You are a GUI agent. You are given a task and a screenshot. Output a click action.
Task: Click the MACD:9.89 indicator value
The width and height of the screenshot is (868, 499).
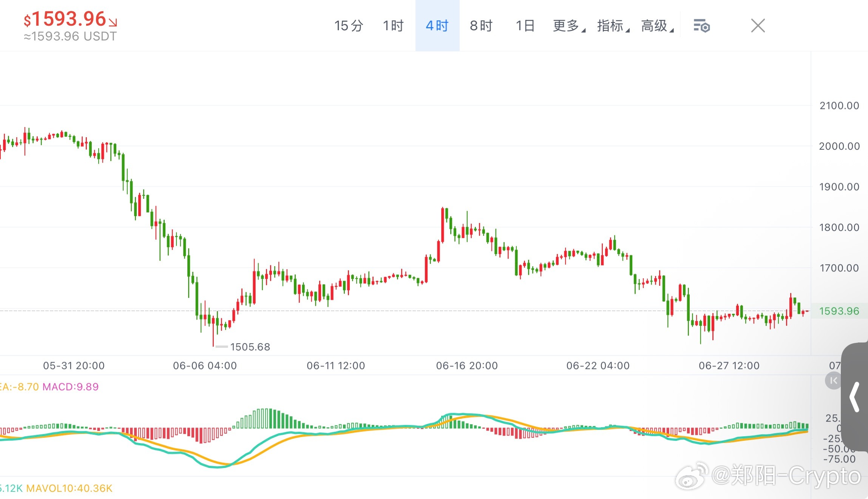point(71,387)
